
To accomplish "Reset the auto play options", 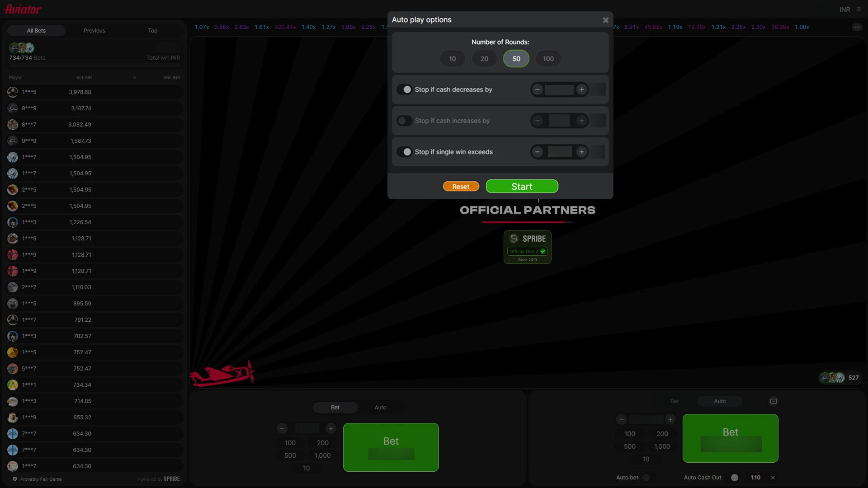I will [461, 186].
